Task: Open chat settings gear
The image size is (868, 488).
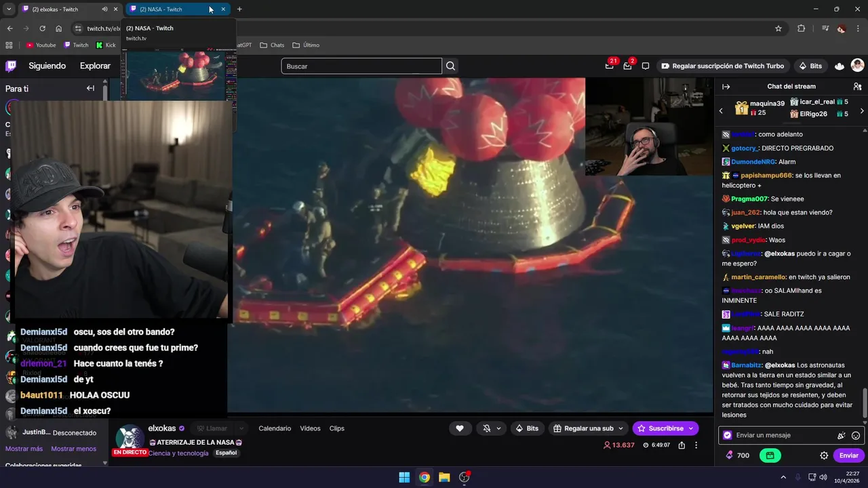Action: 824,455
